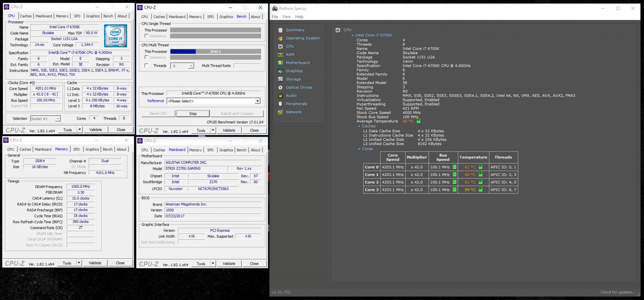Collapse the Caches section in Speccy
This screenshot has height=300, width=644.
(359, 126)
